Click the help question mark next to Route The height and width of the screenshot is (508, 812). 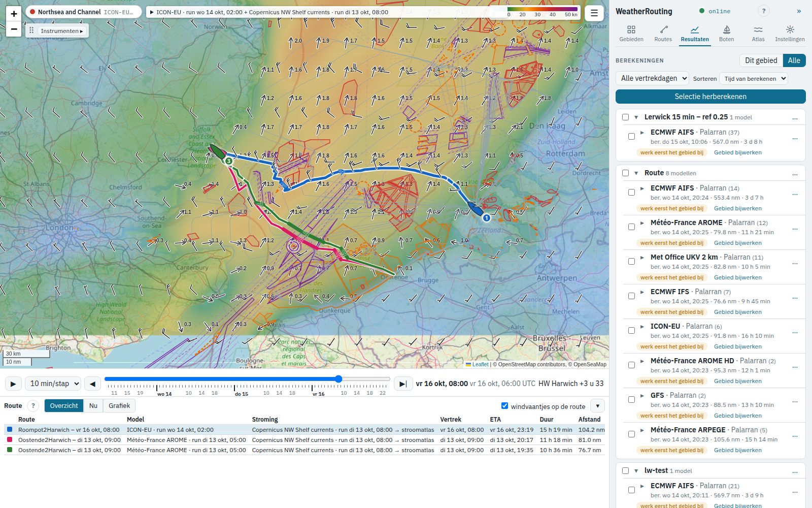33,405
